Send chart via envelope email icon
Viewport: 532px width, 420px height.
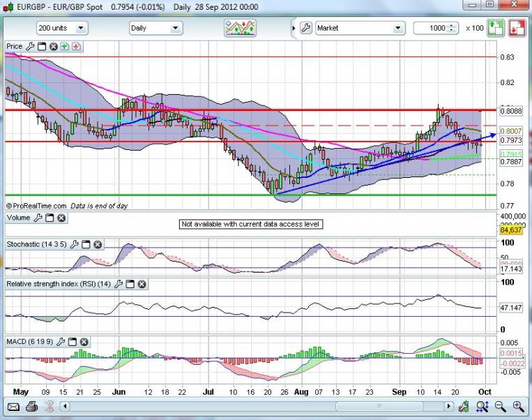click(x=14, y=406)
